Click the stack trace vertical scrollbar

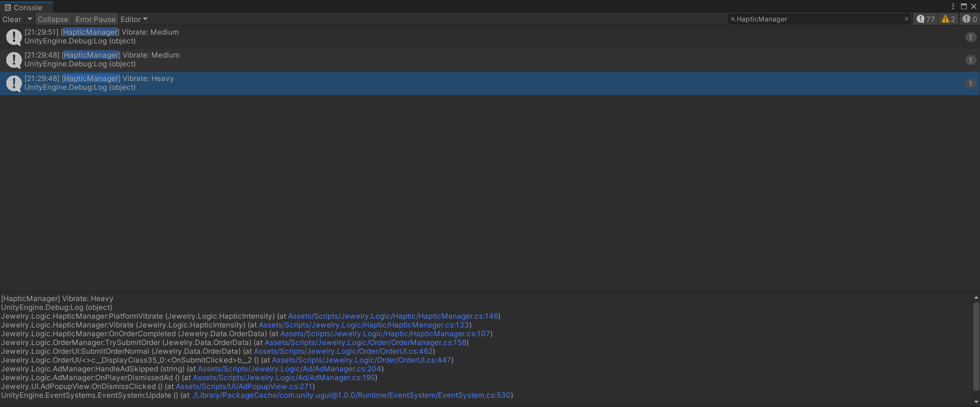coord(976,346)
